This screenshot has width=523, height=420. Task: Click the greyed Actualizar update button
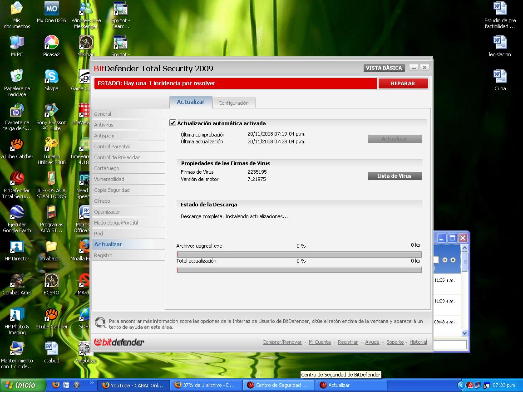(x=395, y=139)
